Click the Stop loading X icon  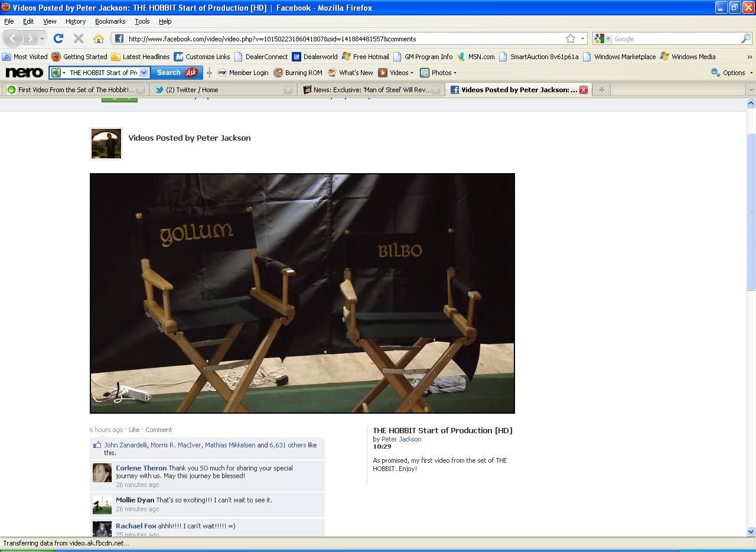pos(78,38)
